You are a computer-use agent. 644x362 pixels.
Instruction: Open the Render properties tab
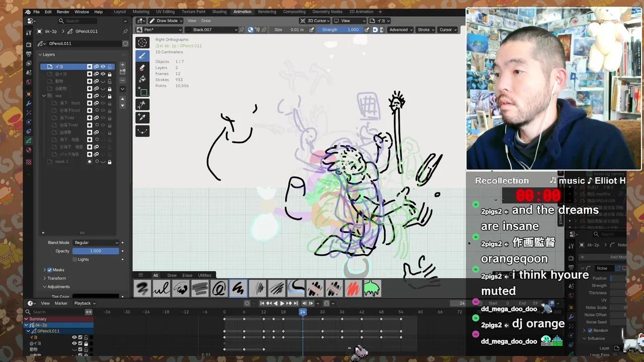(29, 45)
